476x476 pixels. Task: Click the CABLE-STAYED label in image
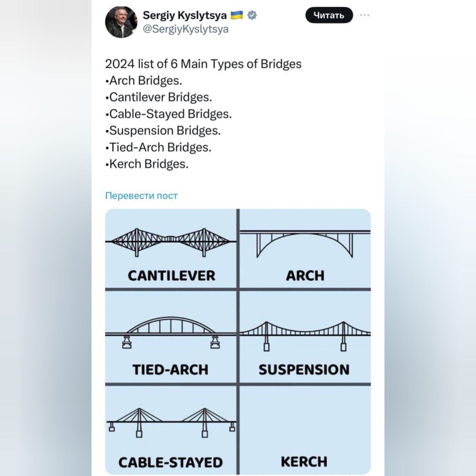pyautogui.click(x=171, y=463)
